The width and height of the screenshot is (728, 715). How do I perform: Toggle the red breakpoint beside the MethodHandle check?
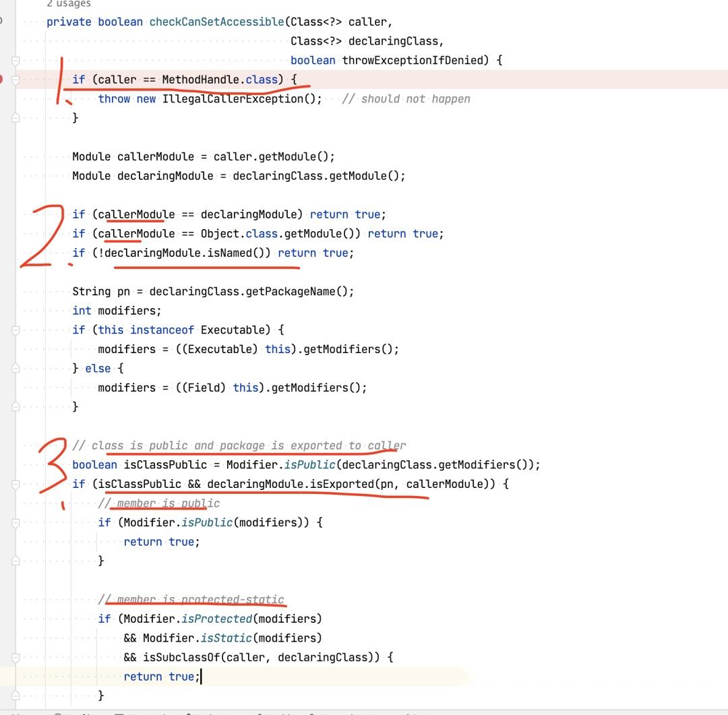pos(3,79)
